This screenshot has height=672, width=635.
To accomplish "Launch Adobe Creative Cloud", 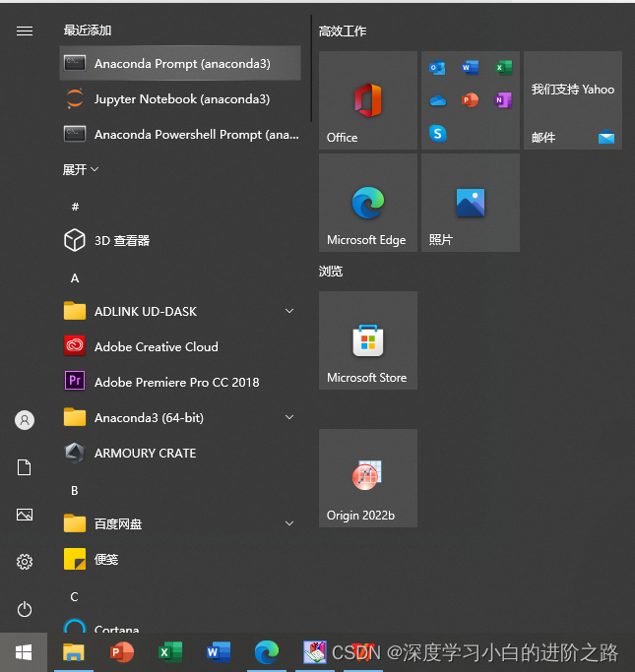I will [180, 346].
